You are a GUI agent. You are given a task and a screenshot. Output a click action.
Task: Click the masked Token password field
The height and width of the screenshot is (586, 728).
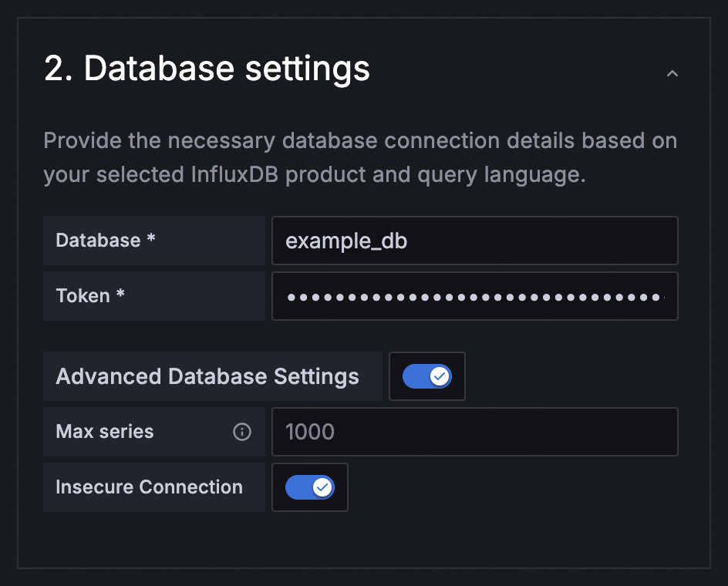point(475,296)
